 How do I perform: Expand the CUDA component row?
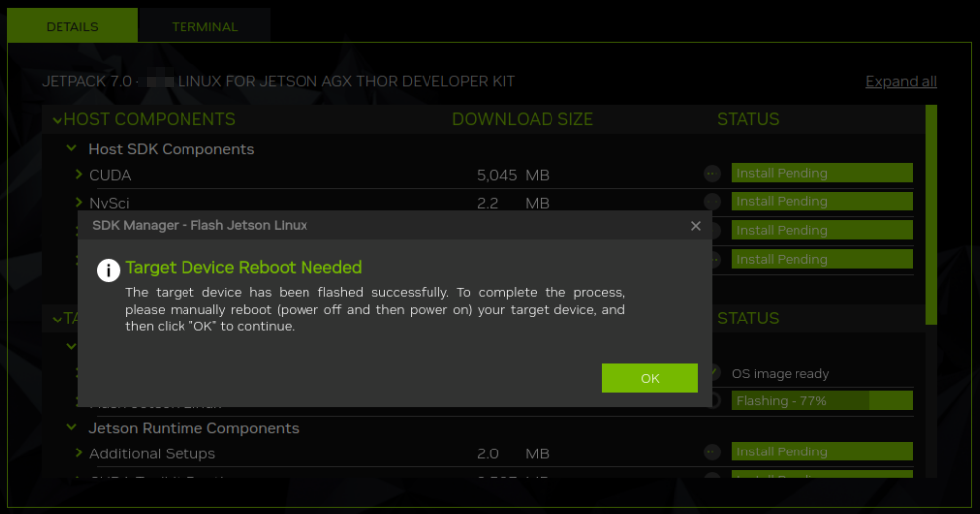(x=79, y=174)
